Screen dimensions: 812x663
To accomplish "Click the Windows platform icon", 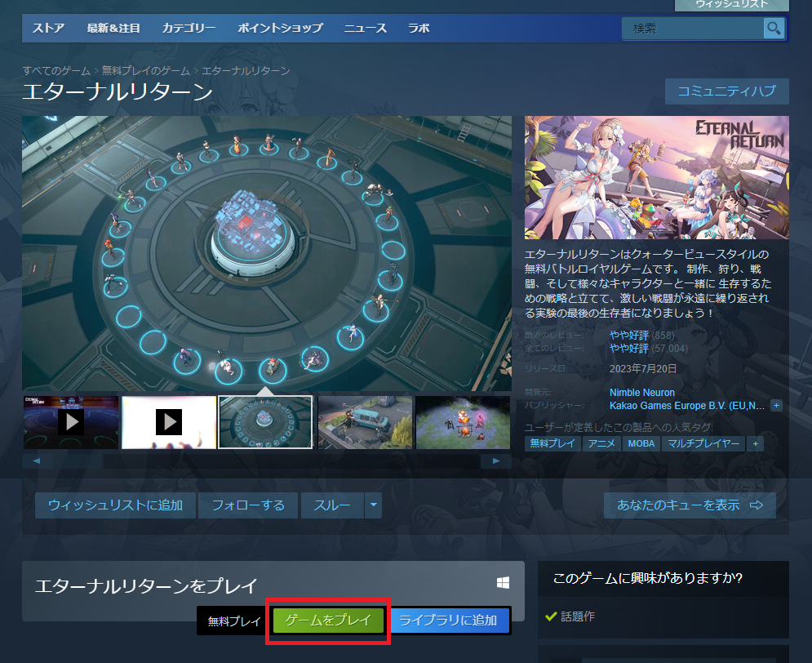I will tap(503, 583).
